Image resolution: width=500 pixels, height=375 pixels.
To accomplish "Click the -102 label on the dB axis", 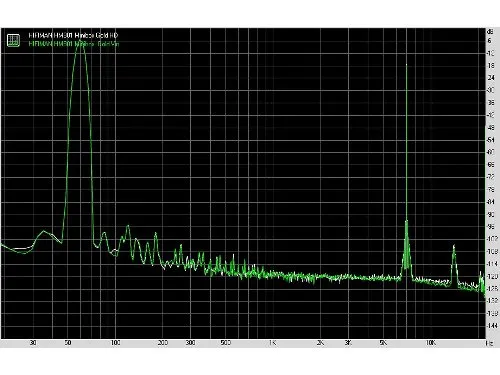I will tap(492, 239).
